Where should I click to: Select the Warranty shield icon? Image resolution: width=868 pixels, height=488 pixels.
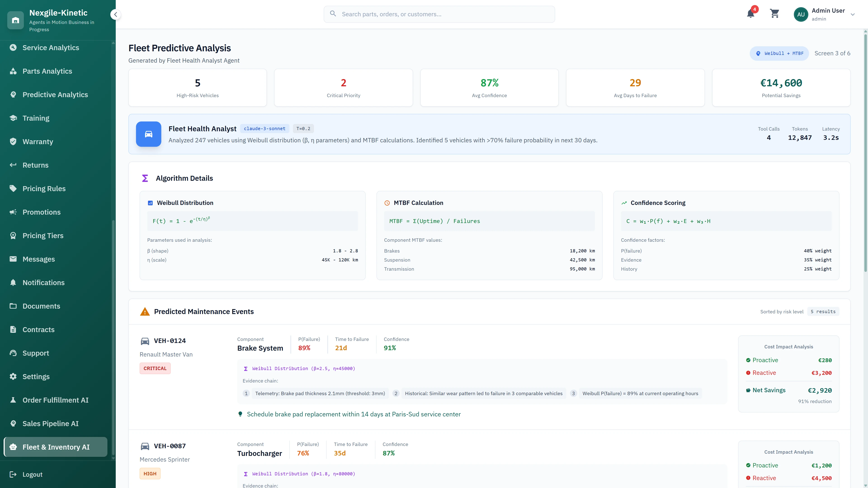point(14,141)
